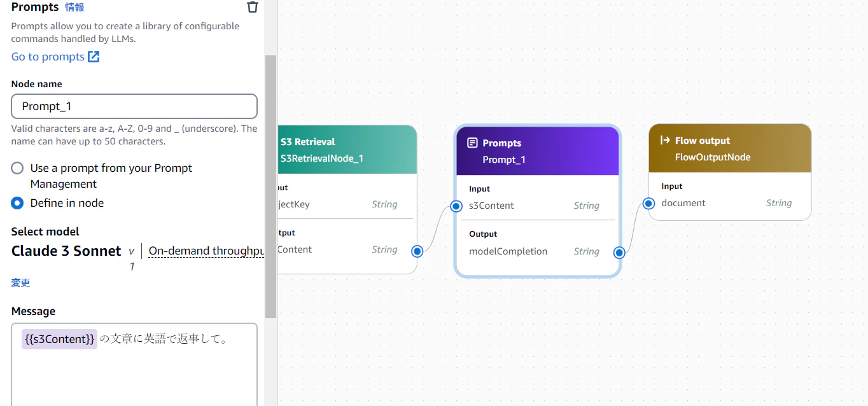Click the Node name input field
This screenshot has width=868, height=406.
tap(134, 106)
